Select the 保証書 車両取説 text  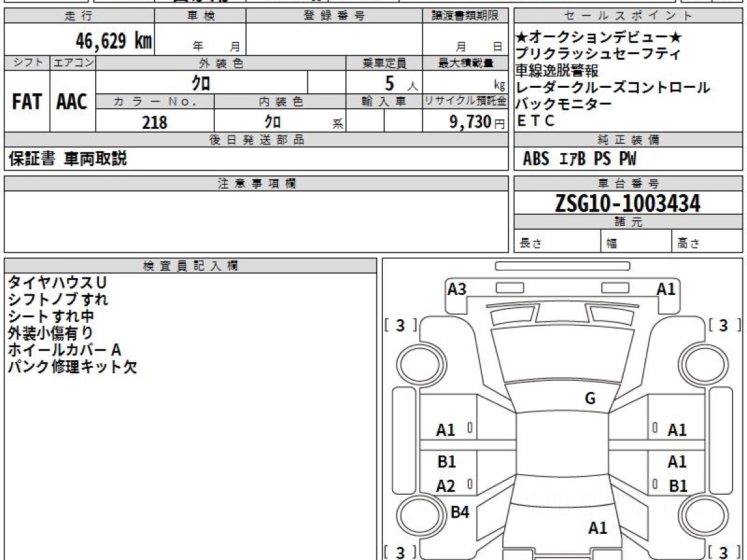click(68, 159)
